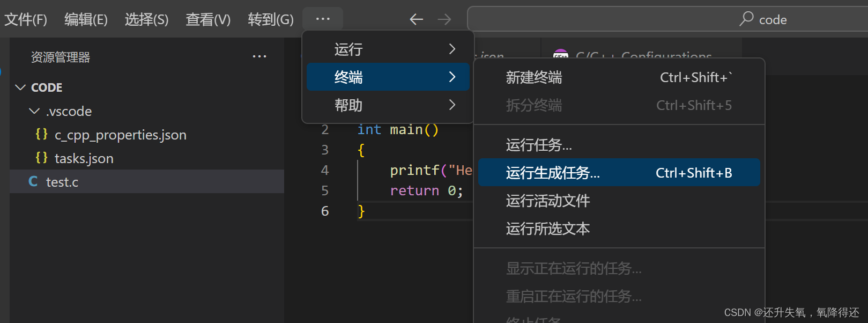
Task: Choose 运行活动文件 entry
Action: click(619, 201)
